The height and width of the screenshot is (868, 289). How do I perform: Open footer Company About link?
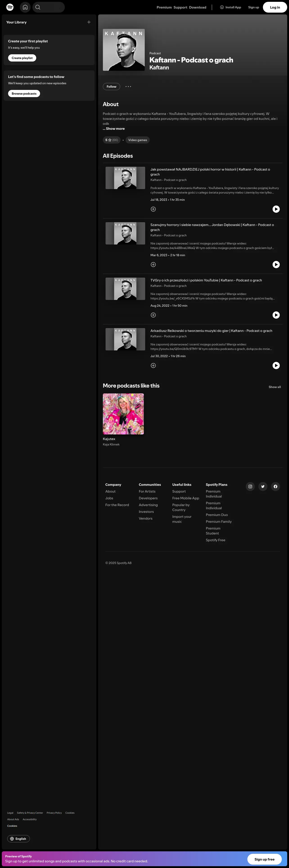click(110, 492)
